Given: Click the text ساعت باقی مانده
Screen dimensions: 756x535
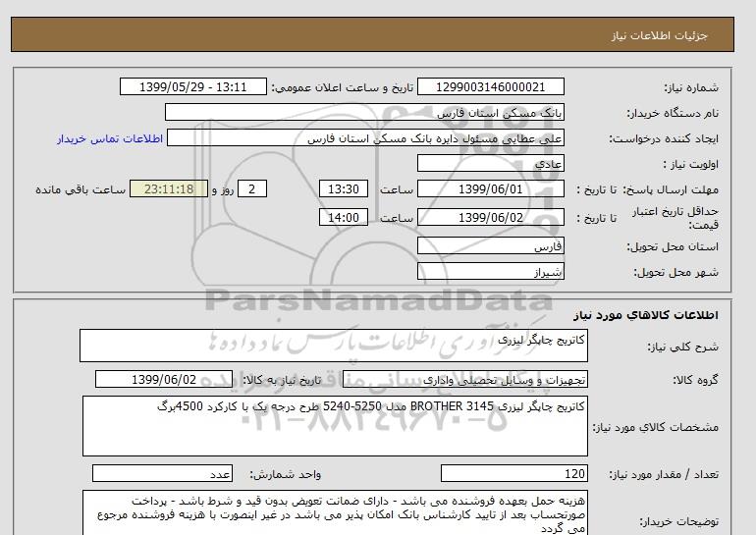Looking at the screenshot, I should click(x=81, y=189).
